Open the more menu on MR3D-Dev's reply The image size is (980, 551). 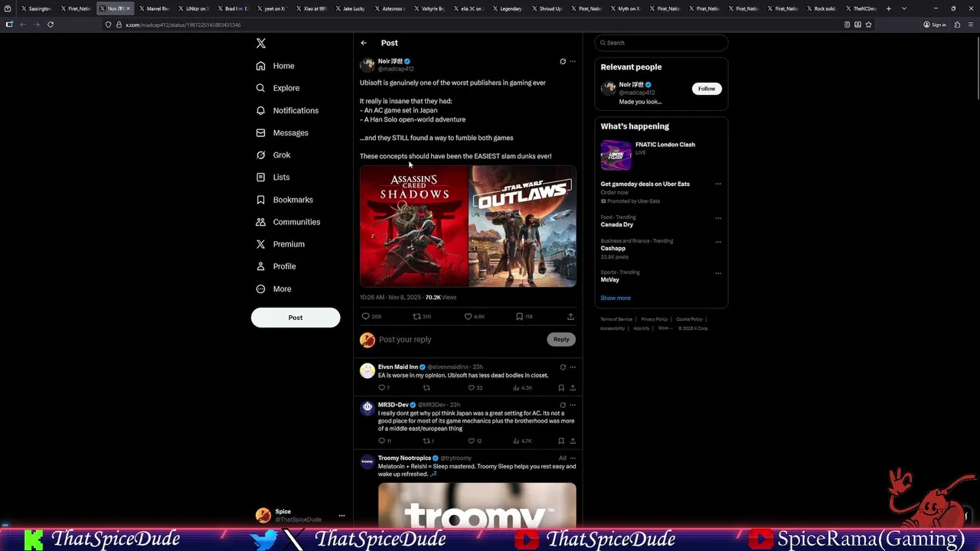point(573,405)
